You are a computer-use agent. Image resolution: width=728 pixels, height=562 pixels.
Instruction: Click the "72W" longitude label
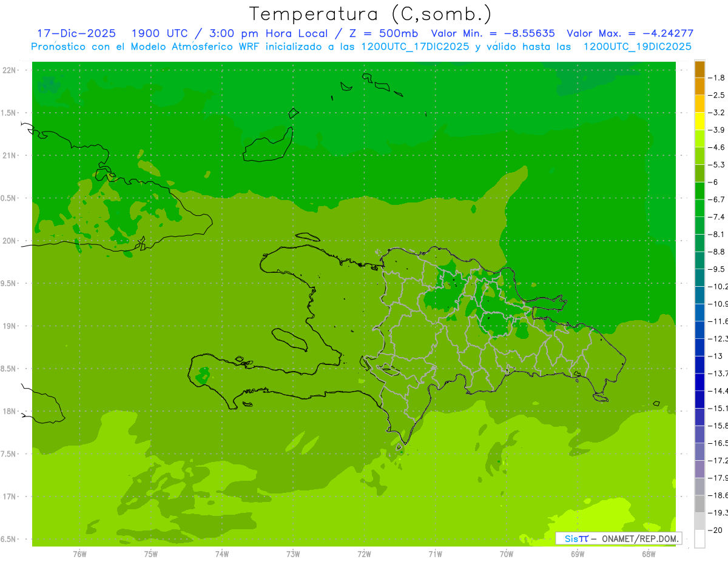click(x=364, y=554)
